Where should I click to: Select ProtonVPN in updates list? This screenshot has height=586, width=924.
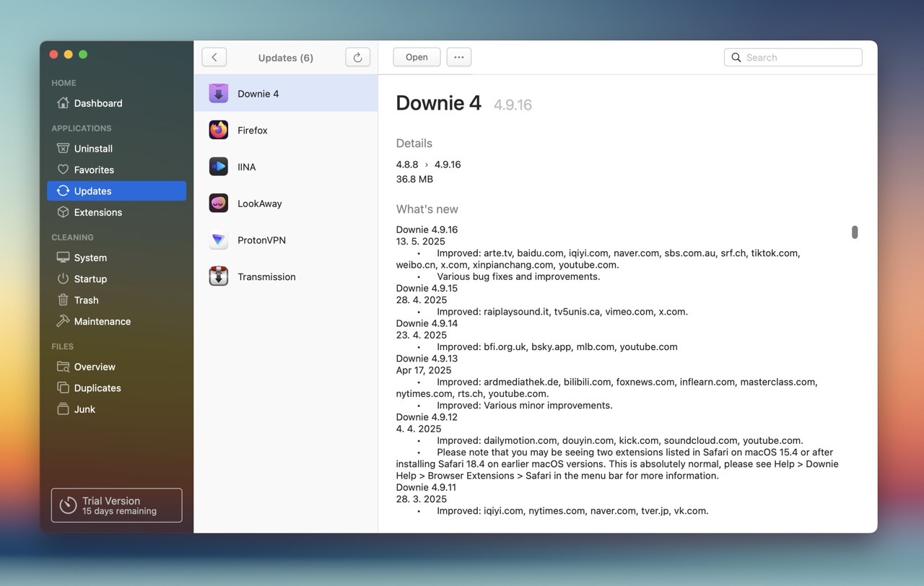(286, 240)
